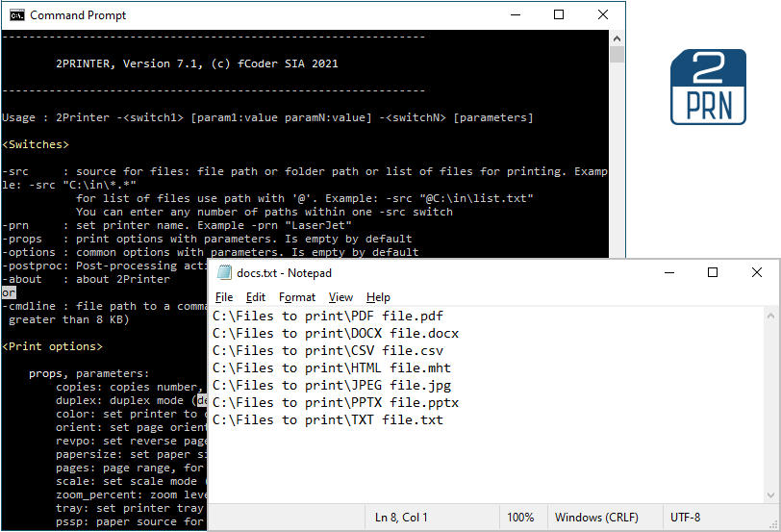The width and height of the screenshot is (781, 532).
Task: Minimize the docs.txt Notepad window
Action: pyautogui.click(x=668, y=273)
